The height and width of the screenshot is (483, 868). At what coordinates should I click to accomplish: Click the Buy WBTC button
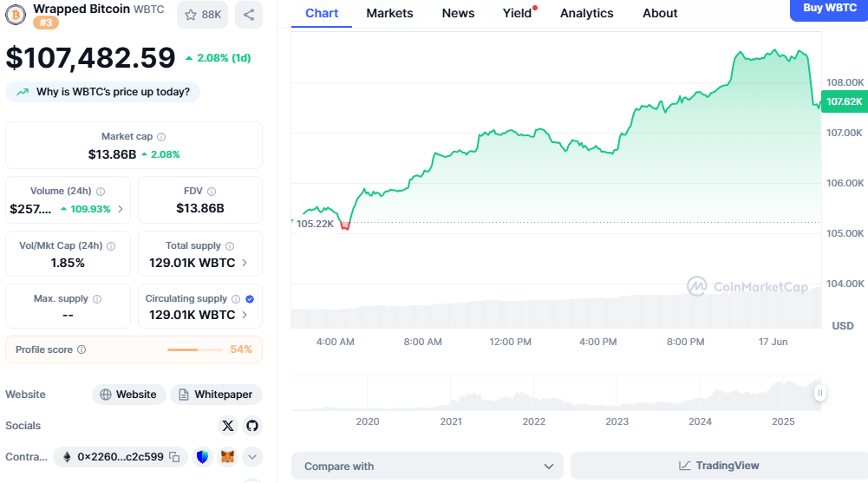pyautogui.click(x=829, y=10)
